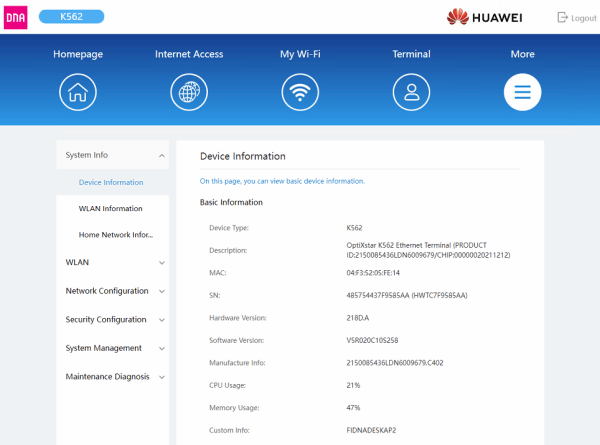This screenshot has height=445, width=600.
Task: Click the Manufacture Info value ending C402
Action: click(x=395, y=363)
